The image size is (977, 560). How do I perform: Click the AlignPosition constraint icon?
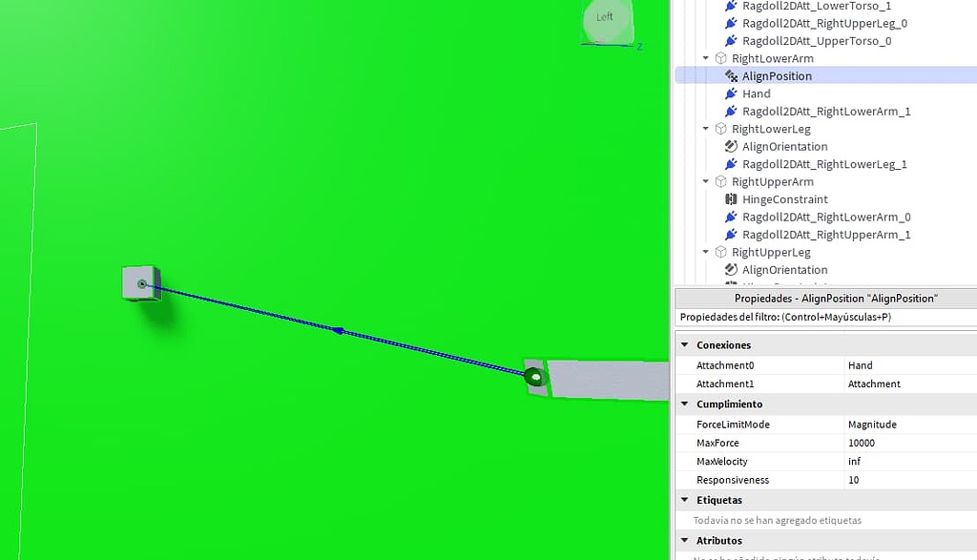(731, 76)
